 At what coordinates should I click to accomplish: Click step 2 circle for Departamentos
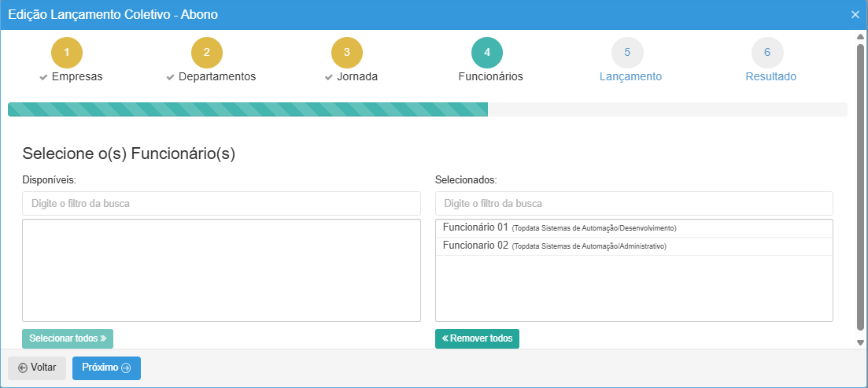(x=207, y=53)
